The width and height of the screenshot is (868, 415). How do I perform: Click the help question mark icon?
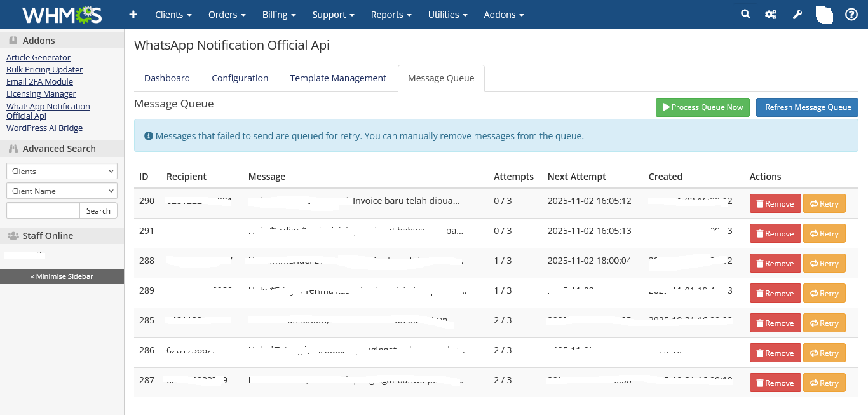851,14
